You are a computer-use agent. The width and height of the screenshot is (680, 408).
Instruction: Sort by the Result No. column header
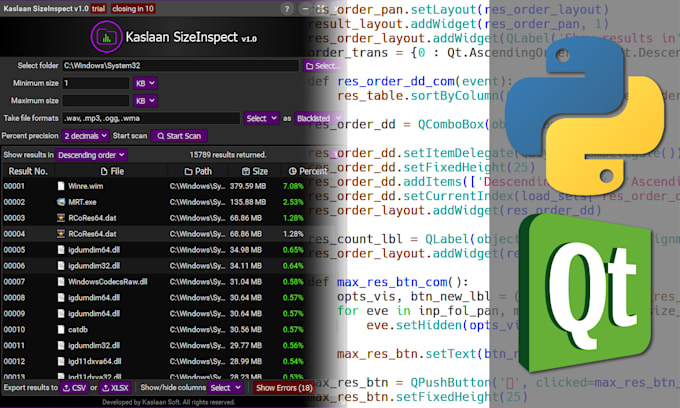[x=28, y=171]
